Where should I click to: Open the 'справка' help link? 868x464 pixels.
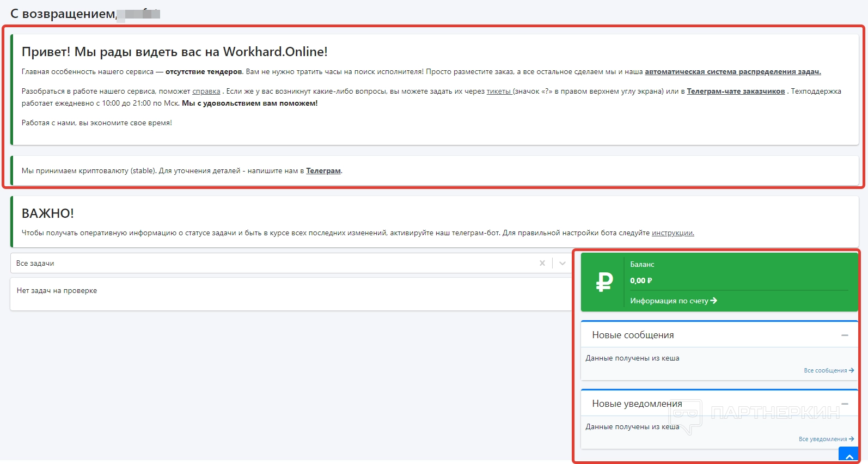206,91
